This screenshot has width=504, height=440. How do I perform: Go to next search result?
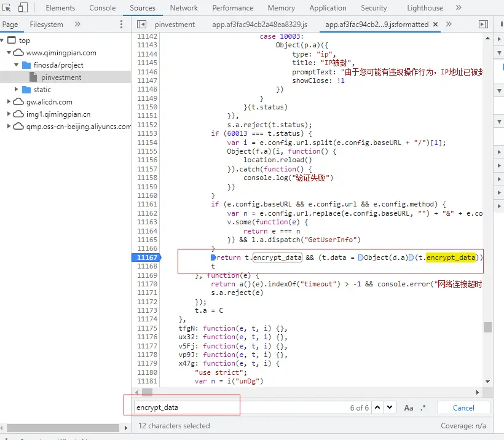(390, 407)
